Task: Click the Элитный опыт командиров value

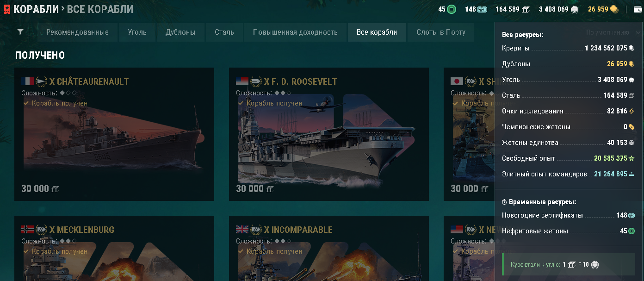Action: pos(611,174)
